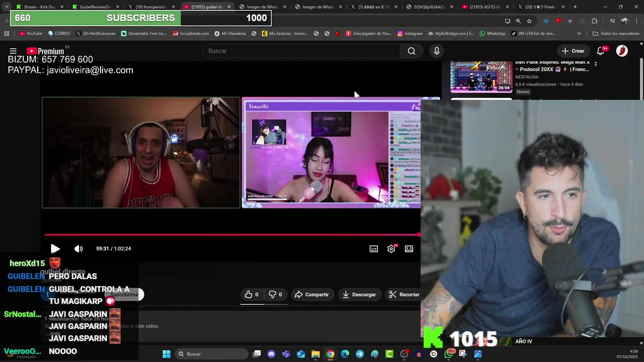This screenshot has height=362, width=644.
Task: Open Task View on the taskbar
Action: click(x=257, y=354)
